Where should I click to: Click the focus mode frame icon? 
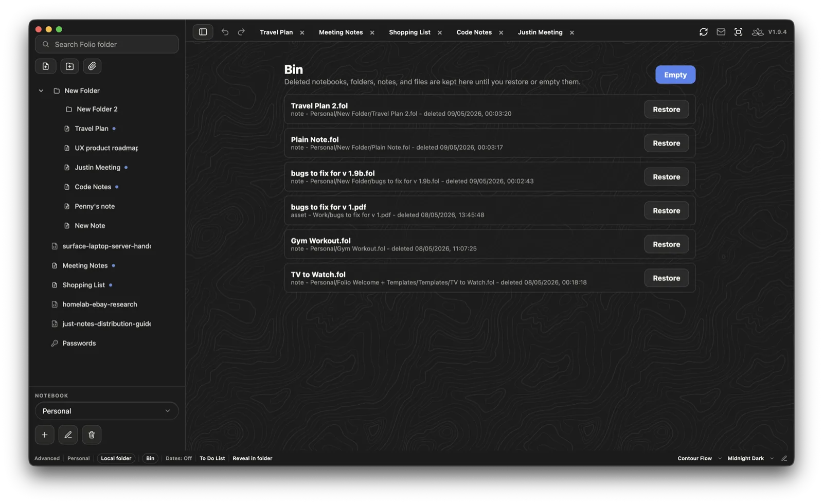point(738,32)
